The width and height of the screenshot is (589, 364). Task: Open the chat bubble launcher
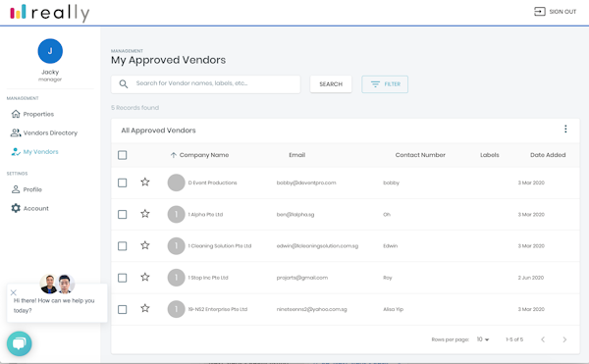(20, 343)
